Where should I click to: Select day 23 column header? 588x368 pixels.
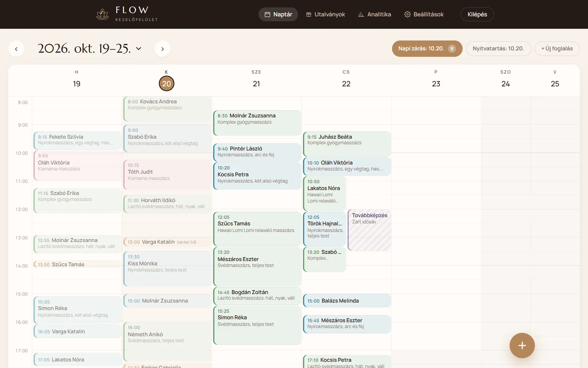tap(436, 84)
